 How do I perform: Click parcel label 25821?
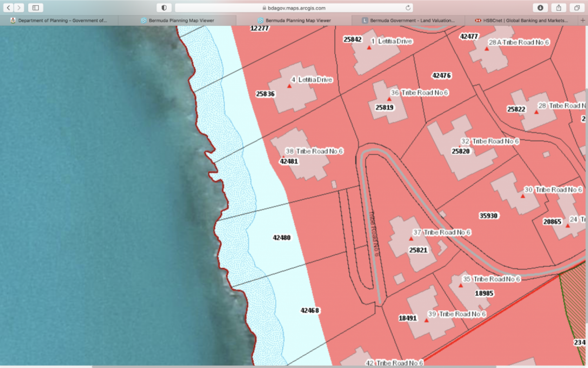418,250
